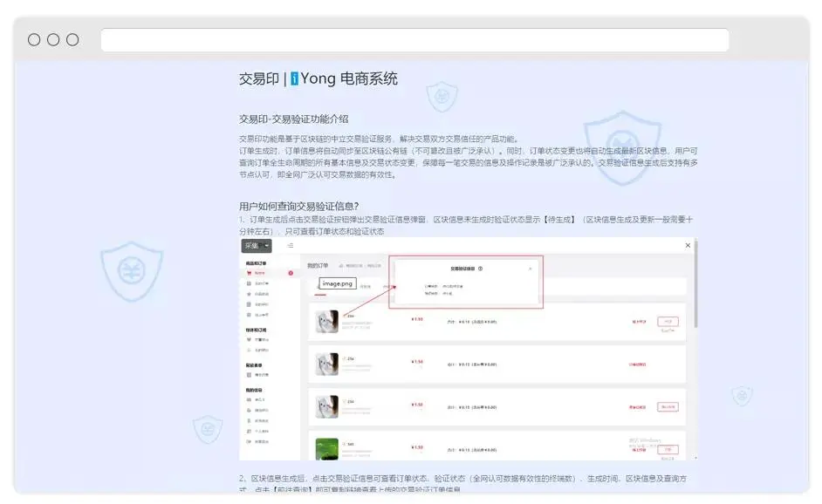The image size is (822, 504).
Task: Close the embedded panel with X icon
Action: pyautogui.click(x=688, y=246)
